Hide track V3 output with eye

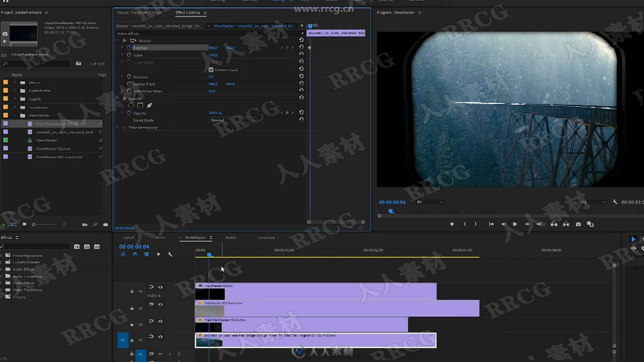tap(160, 304)
